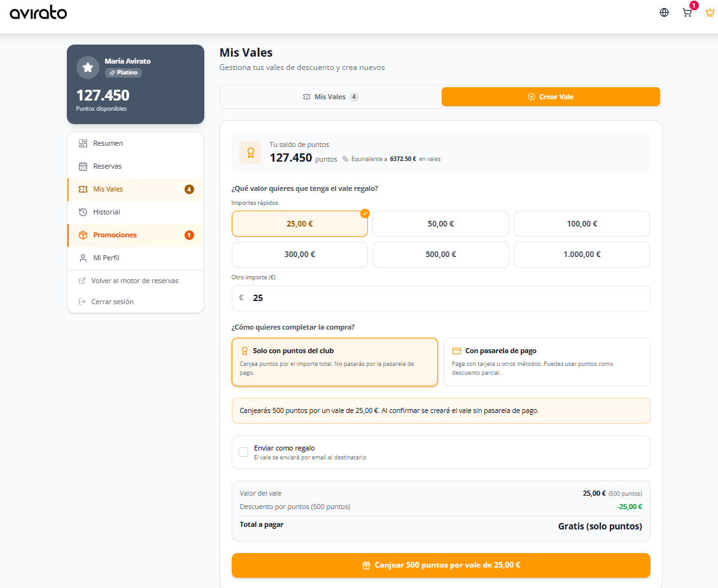The width and height of the screenshot is (718, 588).
Task: Click the gift icon on redeem button
Action: 367,565
